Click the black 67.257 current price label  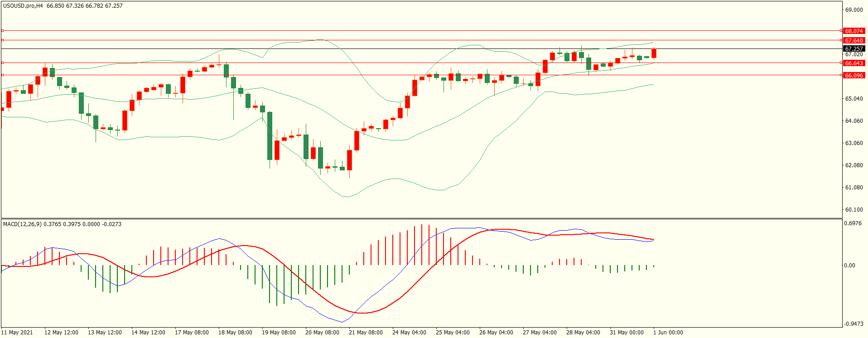point(854,49)
